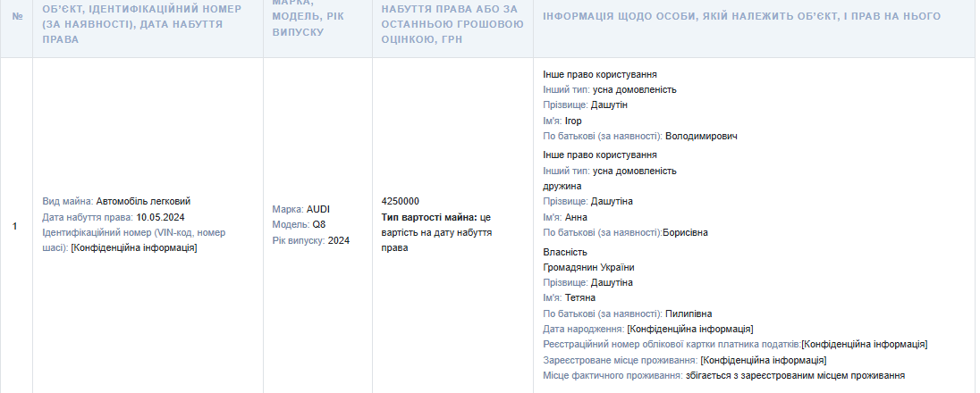Click the patronymic Володимирович
This screenshot has width=980, height=393.
point(701,136)
